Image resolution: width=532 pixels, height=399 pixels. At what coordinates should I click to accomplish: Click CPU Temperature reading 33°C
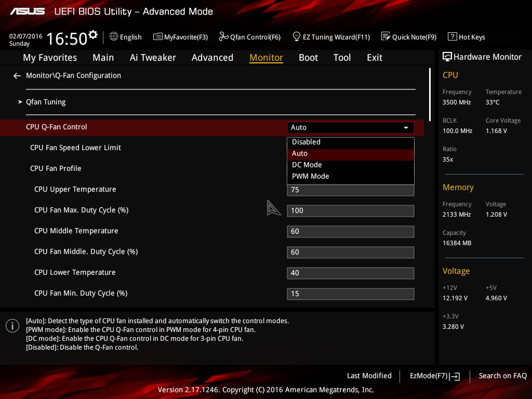(493, 102)
